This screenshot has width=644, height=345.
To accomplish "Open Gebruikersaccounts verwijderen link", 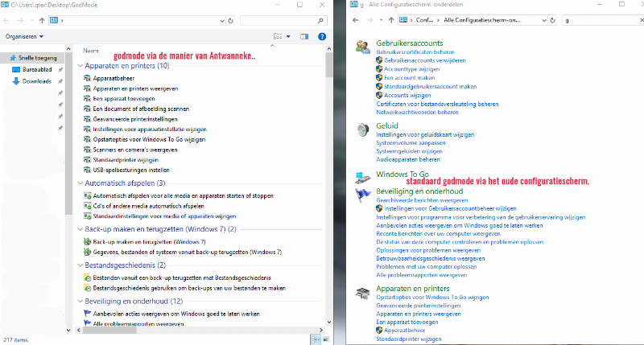I will (425, 60).
